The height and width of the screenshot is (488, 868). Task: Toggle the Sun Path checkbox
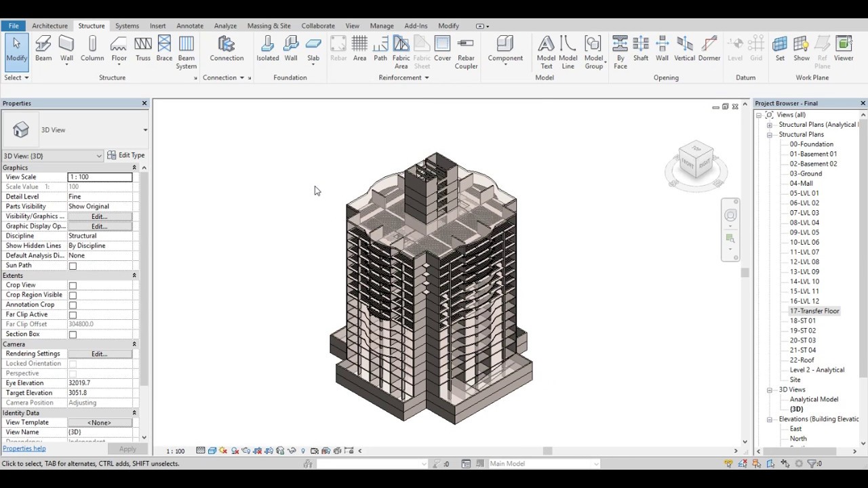click(73, 266)
